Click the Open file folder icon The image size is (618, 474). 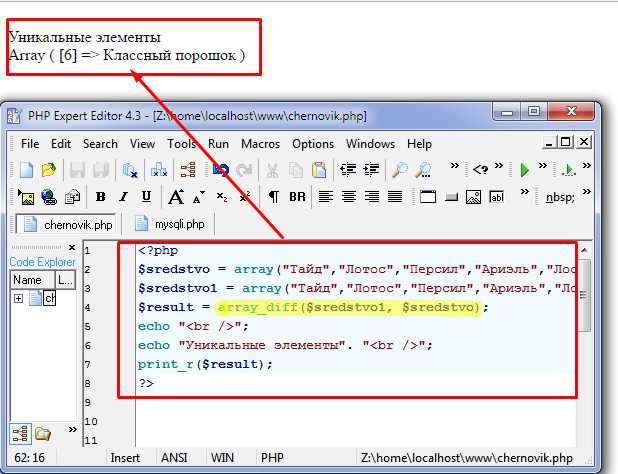[48, 170]
